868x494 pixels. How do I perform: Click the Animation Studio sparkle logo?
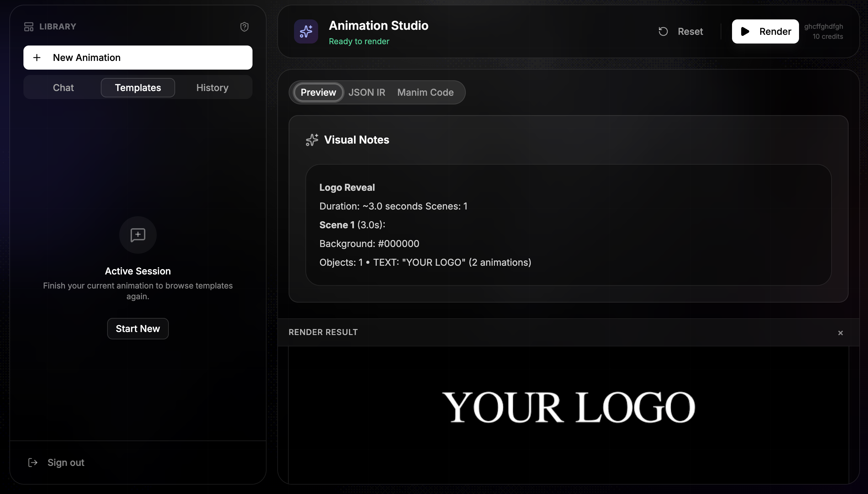tap(305, 31)
